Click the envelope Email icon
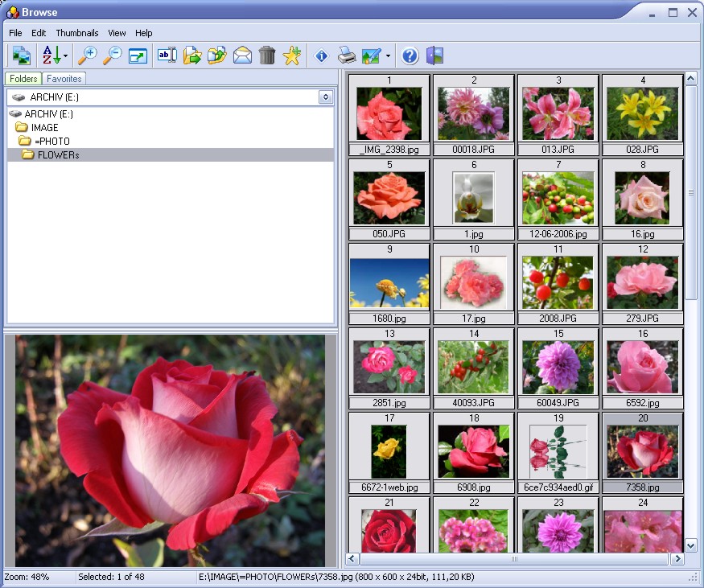 tap(242, 56)
